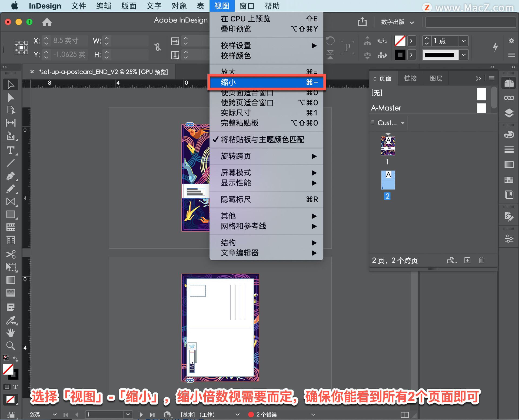Image resolution: width=519 pixels, height=420 pixels.
Task: Select the Pen tool
Action: [x=11, y=176]
